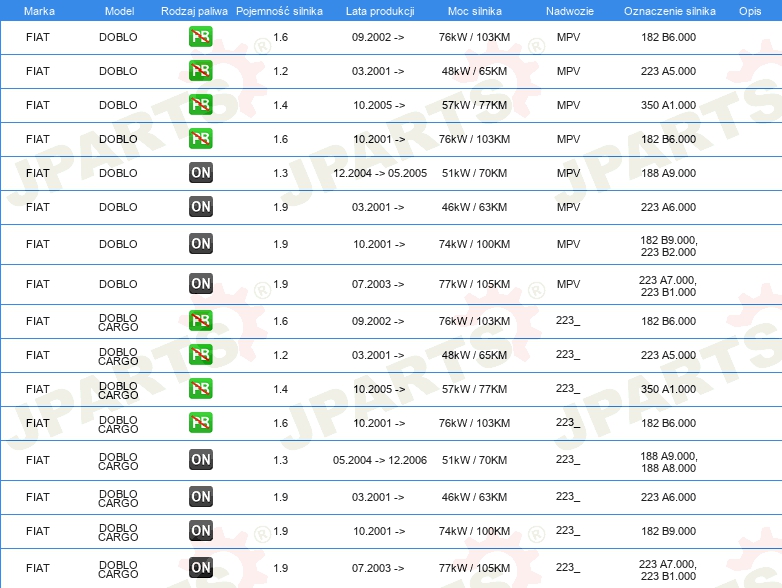Viewport: 782px width, 588px height.
Task: Select date 07.2003 -> in MPV row
Action: (378, 284)
